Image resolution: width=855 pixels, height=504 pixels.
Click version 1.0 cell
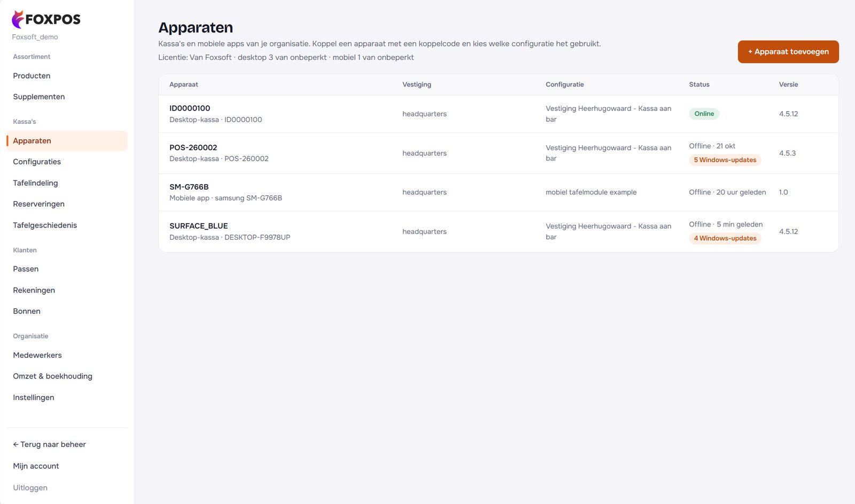point(783,192)
